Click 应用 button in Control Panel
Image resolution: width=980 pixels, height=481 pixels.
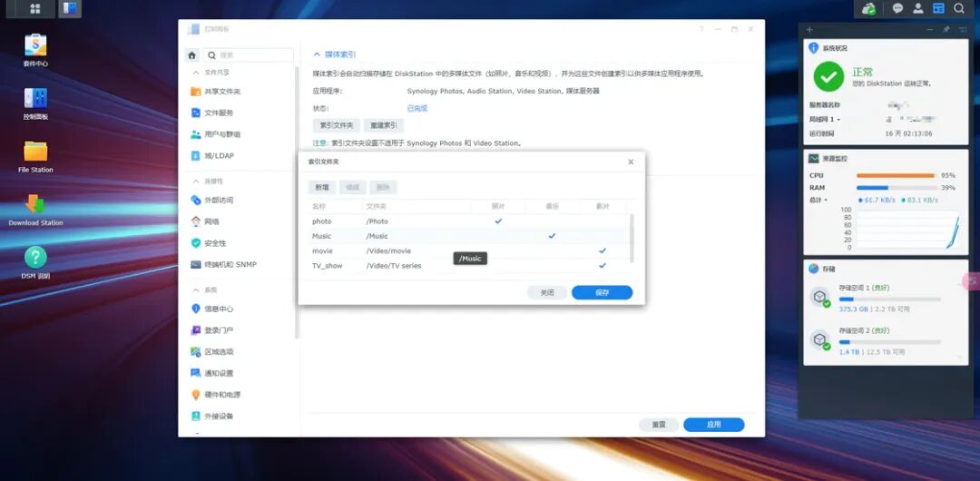pos(714,425)
